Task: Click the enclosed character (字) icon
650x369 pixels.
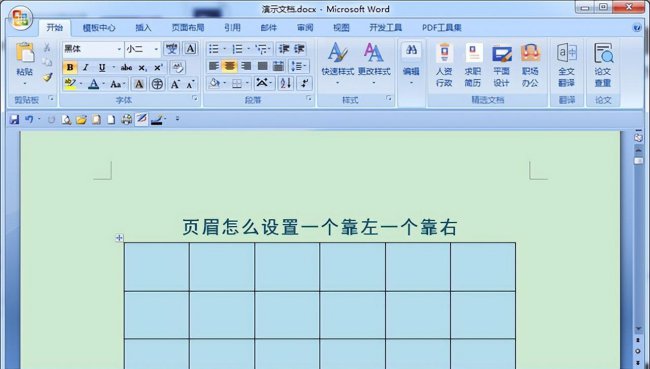Action: tap(157, 84)
